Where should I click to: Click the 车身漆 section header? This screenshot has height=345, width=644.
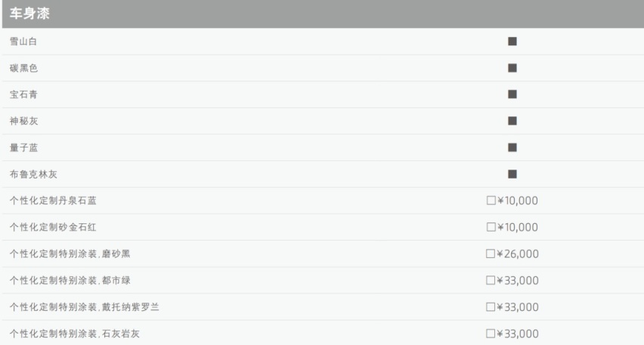pyautogui.click(x=29, y=14)
